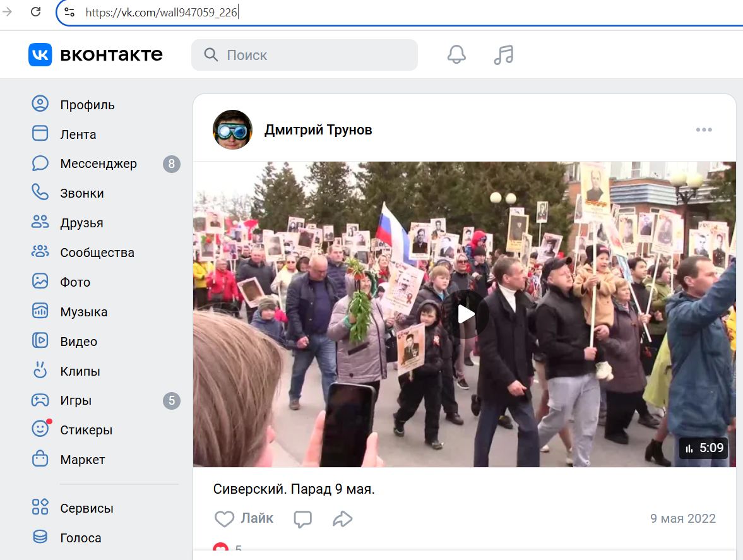
Task: Open author name Дмитрий Трунов
Action: (x=318, y=130)
